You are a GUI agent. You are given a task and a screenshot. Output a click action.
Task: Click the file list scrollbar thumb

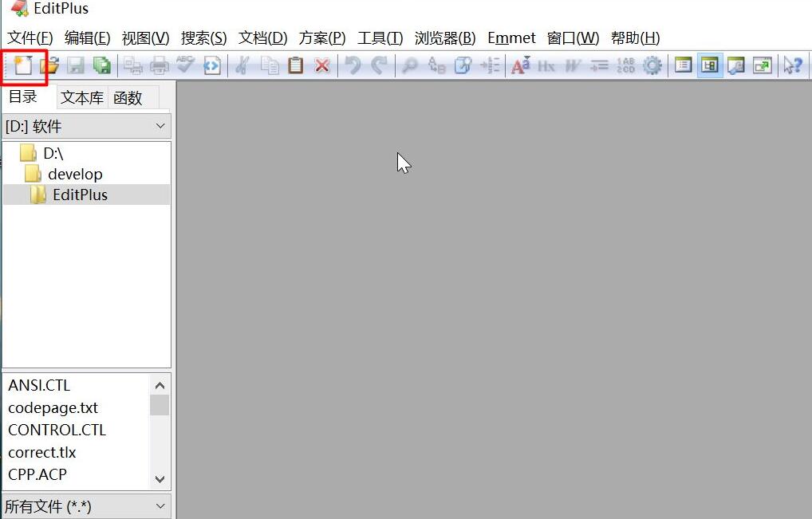[160, 405]
